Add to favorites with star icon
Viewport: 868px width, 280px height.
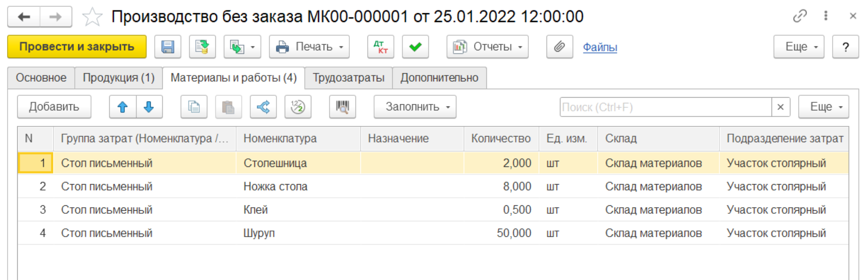92,17
